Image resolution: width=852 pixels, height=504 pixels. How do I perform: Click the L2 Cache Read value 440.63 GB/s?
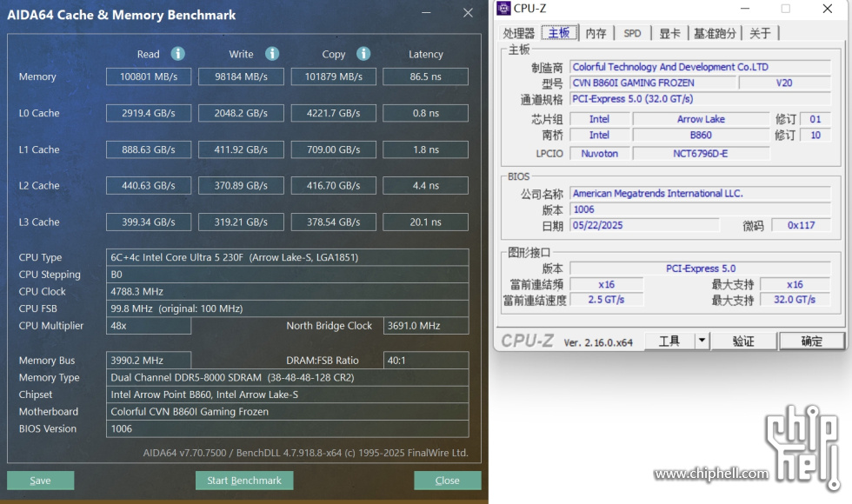point(149,185)
